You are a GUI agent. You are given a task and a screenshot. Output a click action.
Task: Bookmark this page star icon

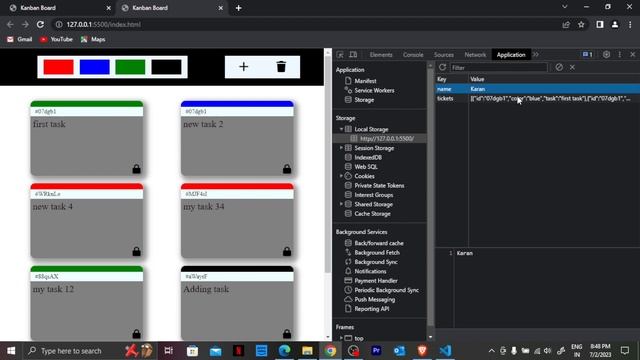(581, 24)
